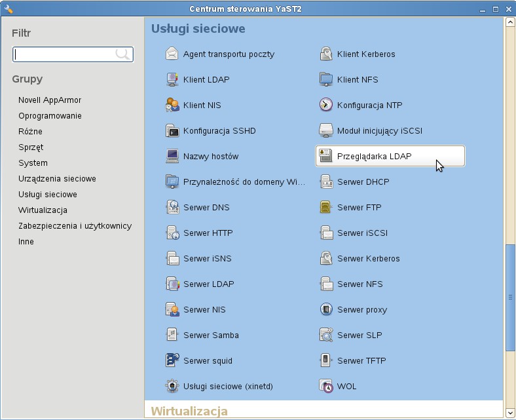Click the magnifier icon in the filter box
Image resolution: width=516 pixels, height=420 pixels.
pos(122,54)
